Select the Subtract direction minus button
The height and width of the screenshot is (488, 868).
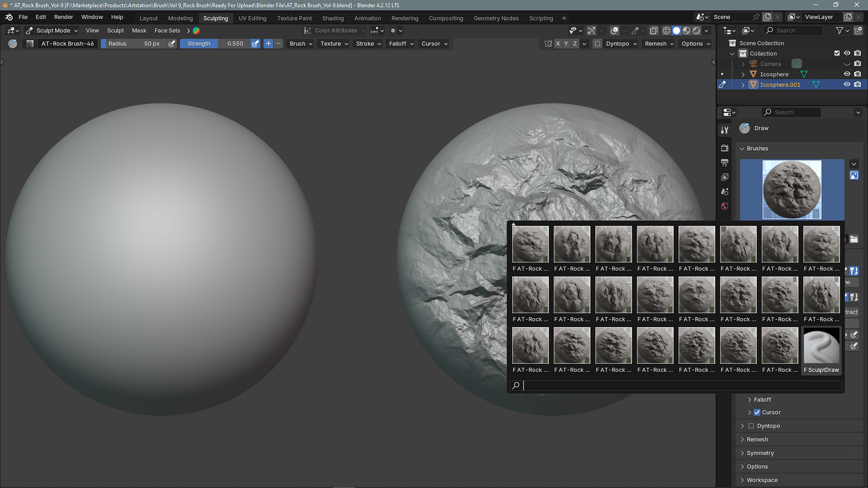click(x=278, y=44)
